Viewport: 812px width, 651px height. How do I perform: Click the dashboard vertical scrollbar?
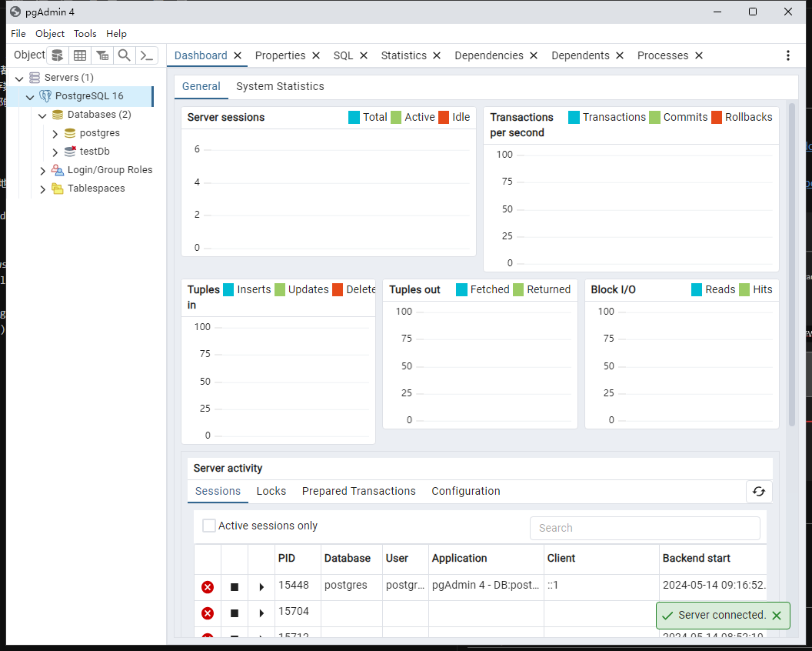(x=792, y=265)
